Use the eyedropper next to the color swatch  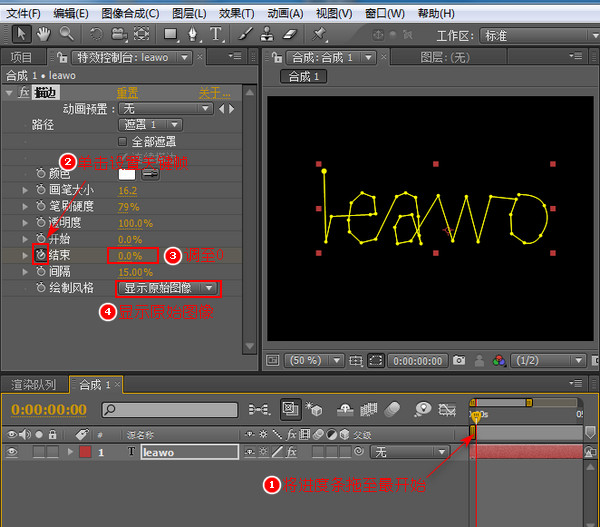pyautogui.click(x=150, y=175)
